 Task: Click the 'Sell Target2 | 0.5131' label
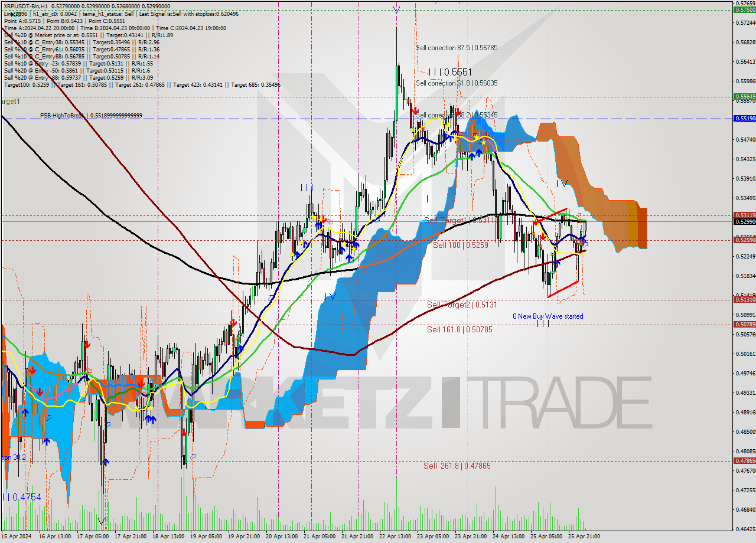tap(462, 305)
